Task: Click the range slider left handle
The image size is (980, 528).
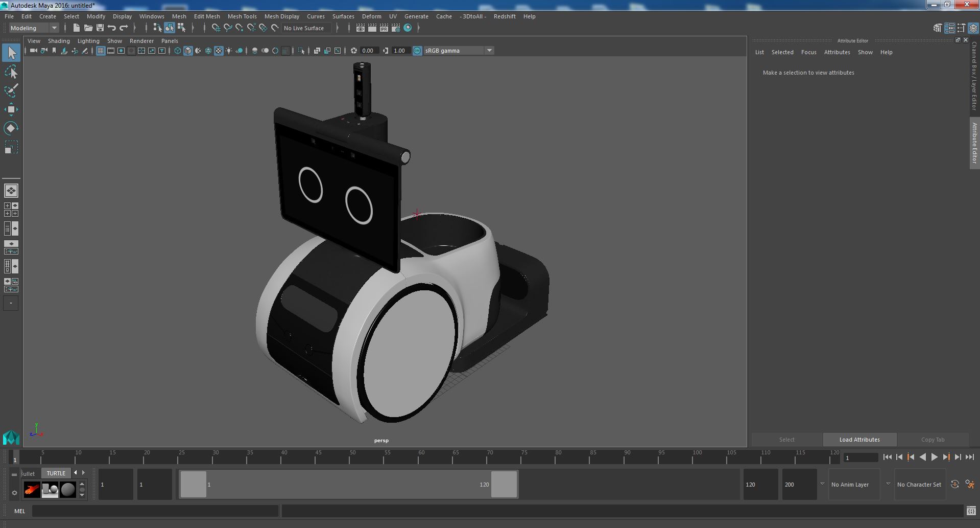Action: point(194,484)
